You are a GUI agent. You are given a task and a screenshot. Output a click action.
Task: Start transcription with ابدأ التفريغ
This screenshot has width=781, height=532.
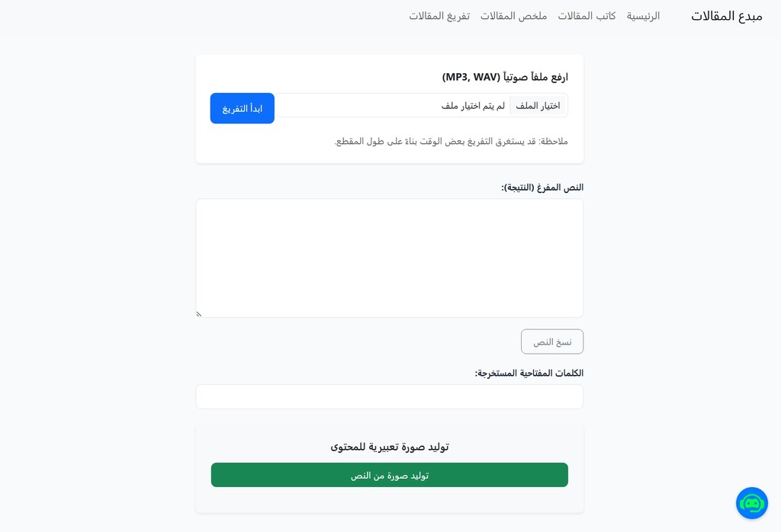coord(243,108)
